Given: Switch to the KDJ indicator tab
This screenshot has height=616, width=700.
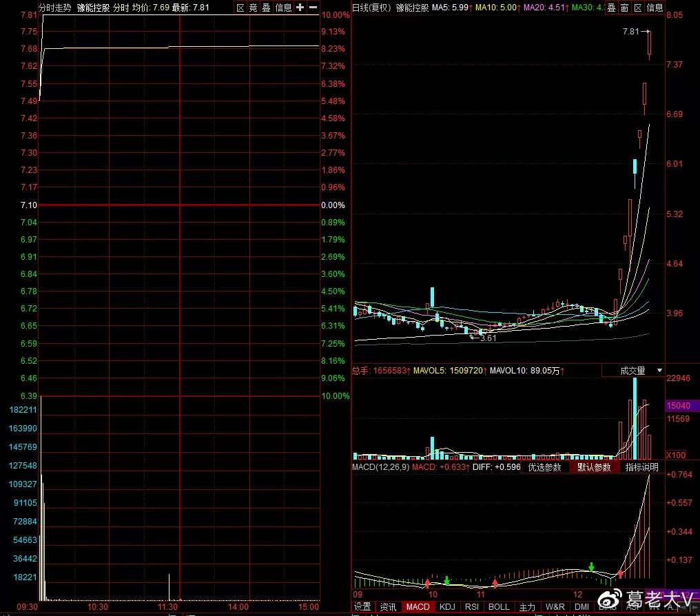Looking at the screenshot, I should tap(447, 606).
